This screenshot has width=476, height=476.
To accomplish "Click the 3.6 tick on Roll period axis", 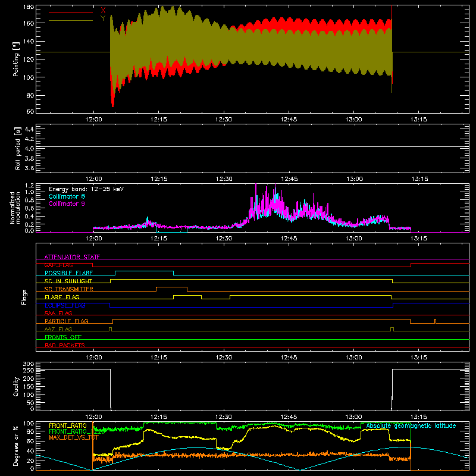I will [29, 168].
